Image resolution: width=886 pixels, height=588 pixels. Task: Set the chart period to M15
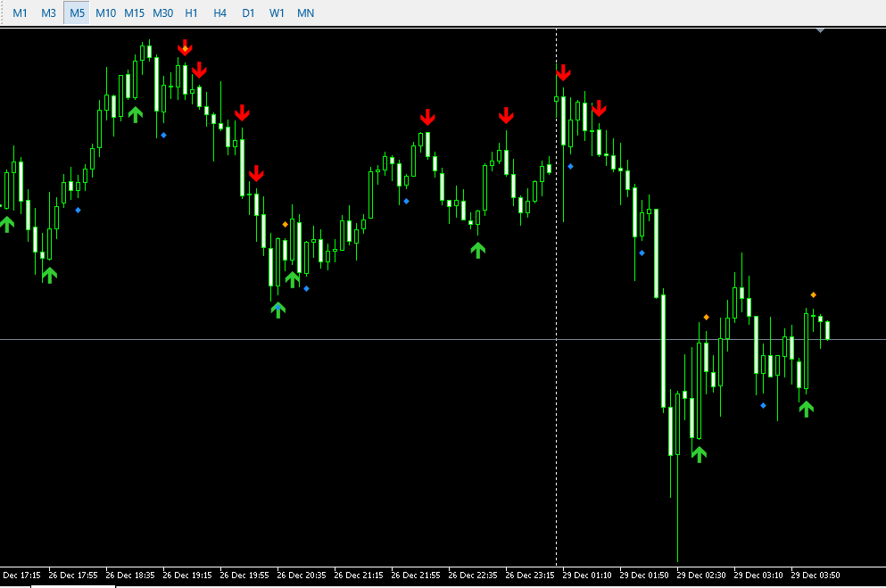pyautogui.click(x=135, y=13)
